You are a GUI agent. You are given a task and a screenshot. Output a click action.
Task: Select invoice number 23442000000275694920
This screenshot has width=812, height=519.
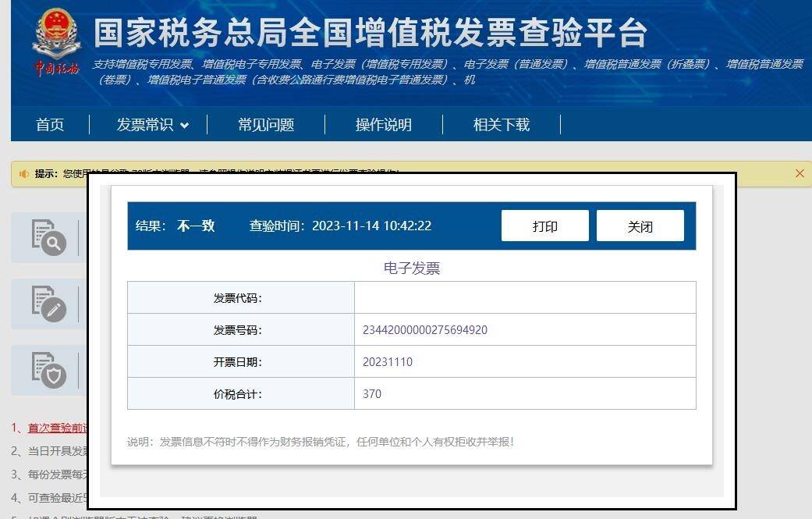425,330
